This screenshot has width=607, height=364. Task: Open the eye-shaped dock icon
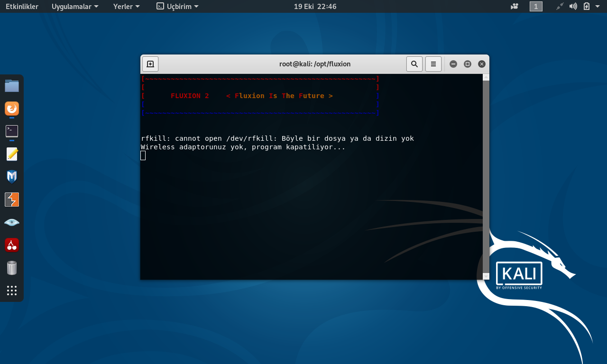12,222
